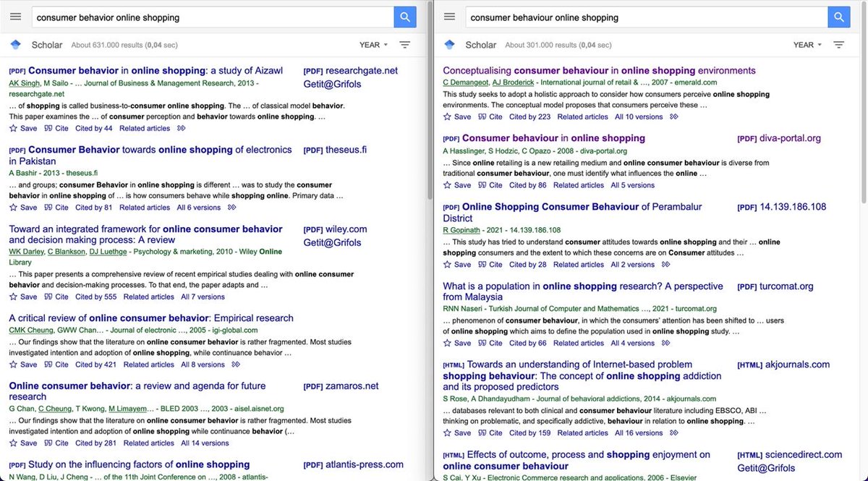Image resolution: width=868 pixels, height=481 pixels.
Task: Click Scholar logo icon in left window
Action: point(15,45)
